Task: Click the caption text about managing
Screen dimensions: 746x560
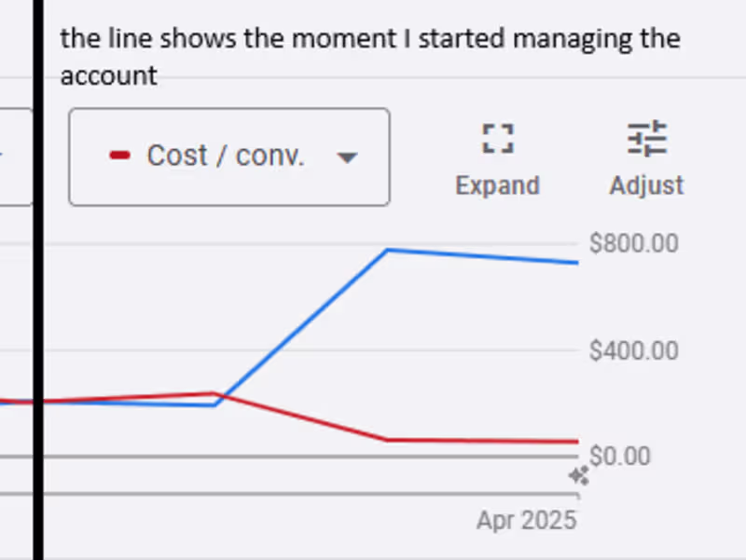Action: [x=369, y=39]
